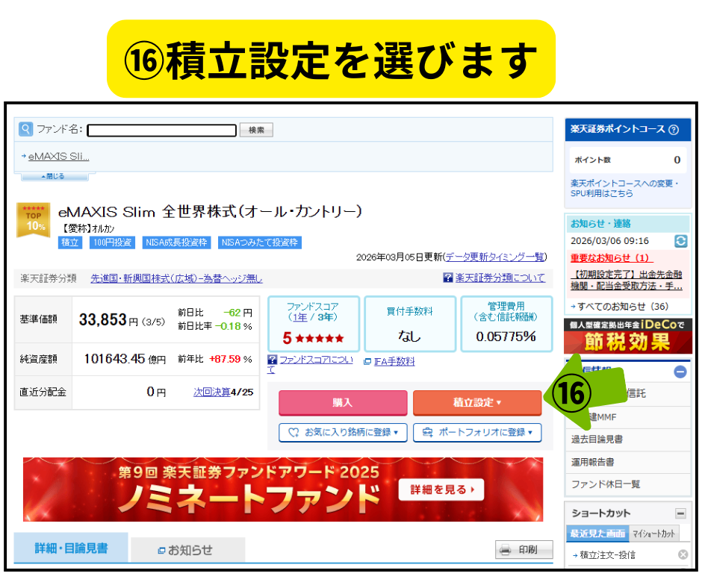Image resolution: width=702 pixels, height=588 pixels.
Task: Open 次回決算 link
Action: click(x=212, y=392)
